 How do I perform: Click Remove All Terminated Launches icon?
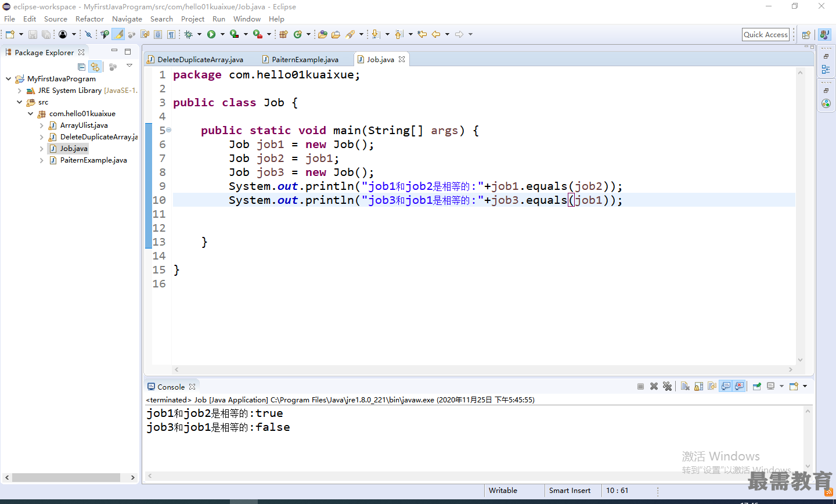[x=667, y=386]
